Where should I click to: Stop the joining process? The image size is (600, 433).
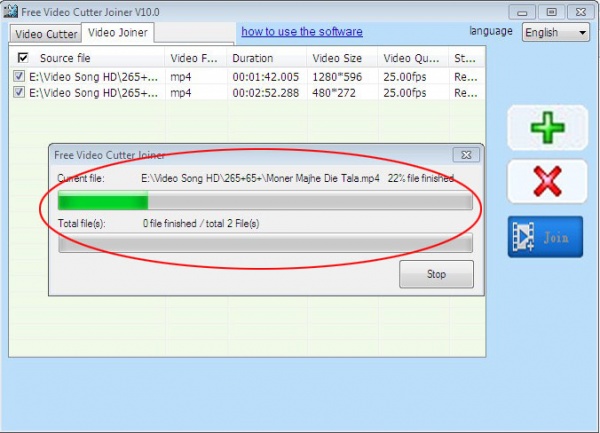436,274
